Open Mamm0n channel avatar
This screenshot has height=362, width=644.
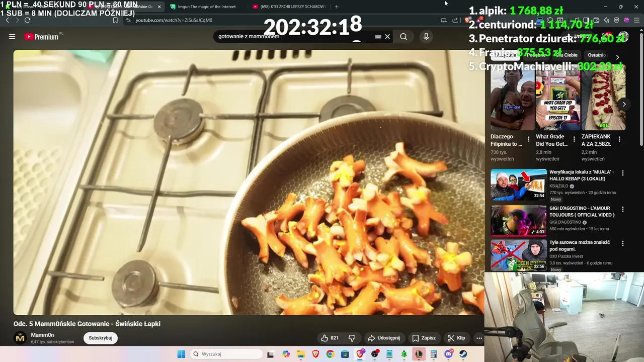pos(20,338)
